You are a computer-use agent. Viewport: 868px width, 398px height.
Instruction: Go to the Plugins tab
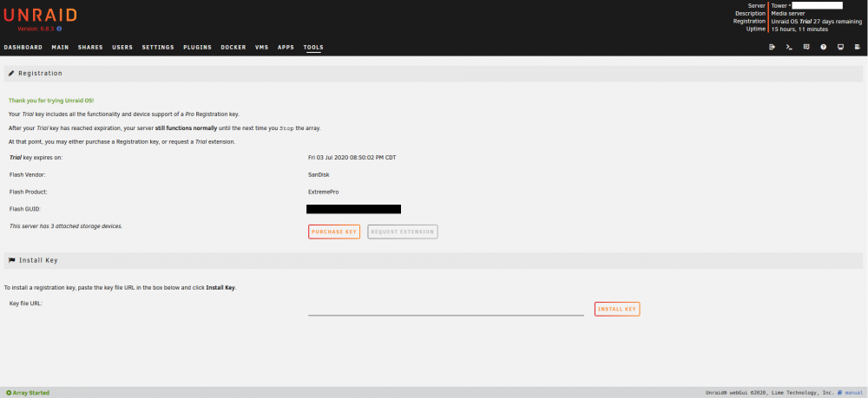click(x=198, y=48)
